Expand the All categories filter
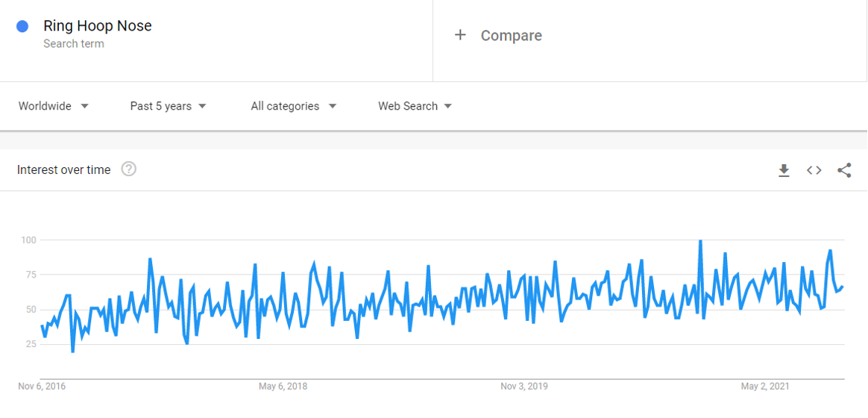The image size is (868, 418). point(293,106)
